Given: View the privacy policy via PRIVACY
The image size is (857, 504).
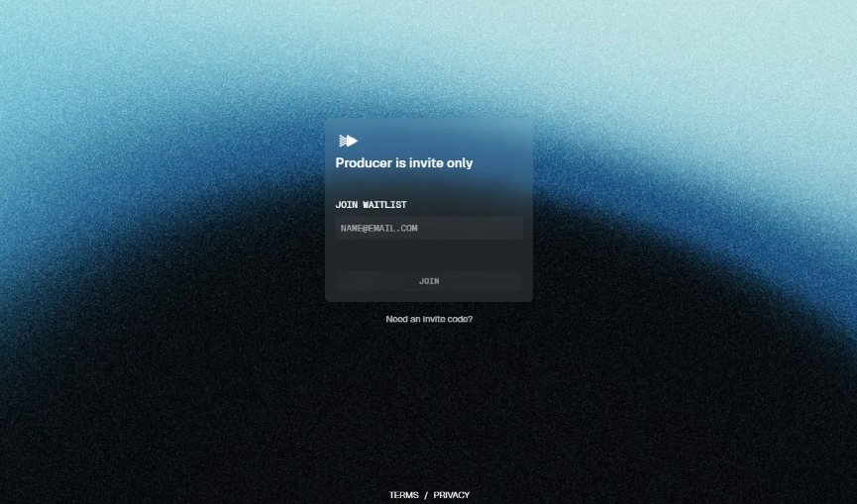Looking at the screenshot, I should [x=451, y=495].
